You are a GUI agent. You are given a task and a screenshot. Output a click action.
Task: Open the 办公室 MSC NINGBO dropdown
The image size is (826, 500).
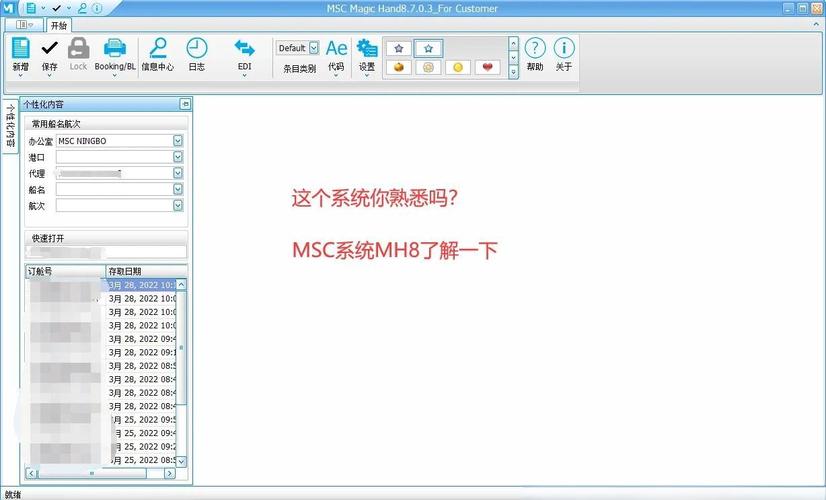178,141
